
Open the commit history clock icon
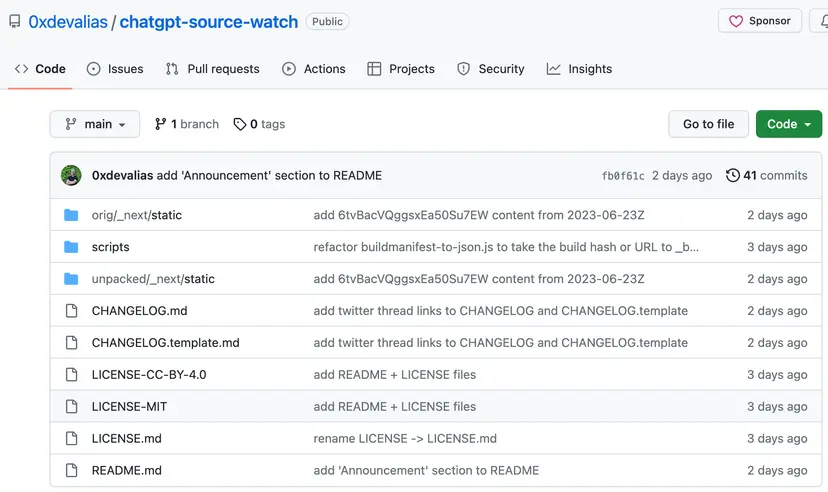coord(732,175)
